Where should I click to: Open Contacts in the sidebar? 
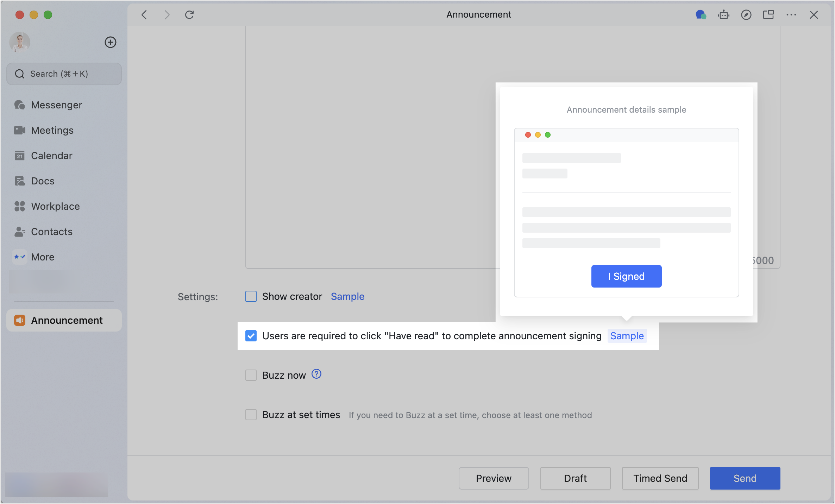64,232
